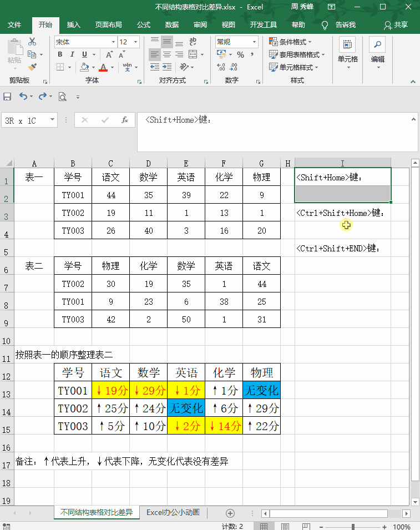This screenshot has width=420, height=530.
Task: Click the wén phonetic guide icon
Action: [x=127, y=67]
